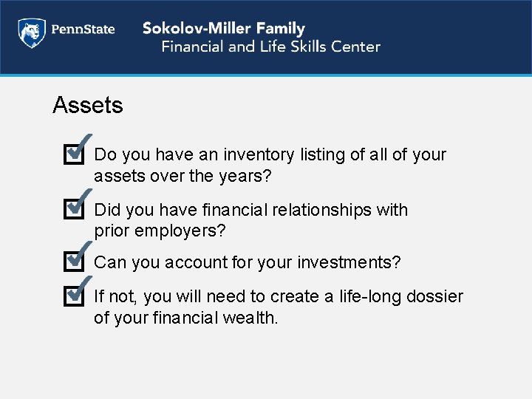The image size is (532, 399).
Task: Click the Penn State lion shield logo
Action: click(30, 33)
